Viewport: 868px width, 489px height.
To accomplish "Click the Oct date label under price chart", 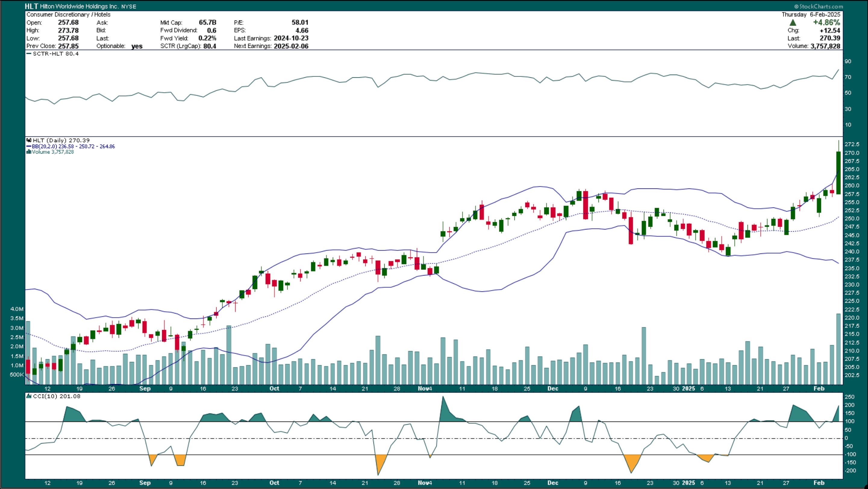I will (274, 389).
